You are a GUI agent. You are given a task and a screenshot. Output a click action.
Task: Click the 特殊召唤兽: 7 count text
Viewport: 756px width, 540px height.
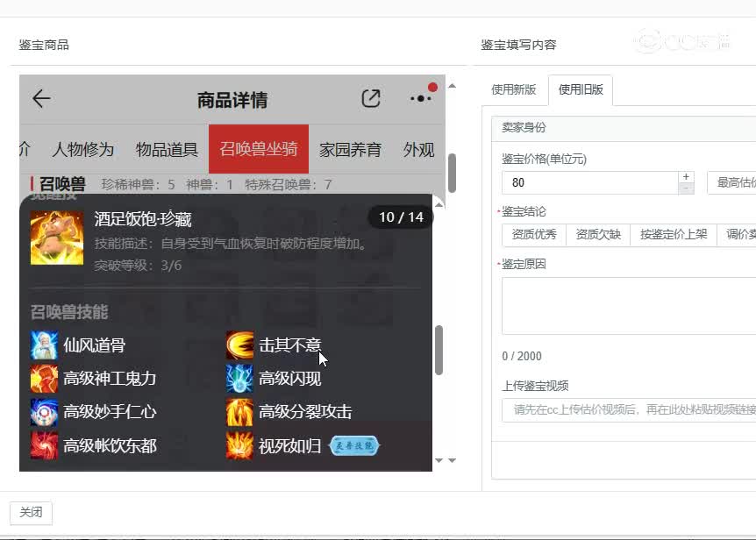(x=289, y=184)
